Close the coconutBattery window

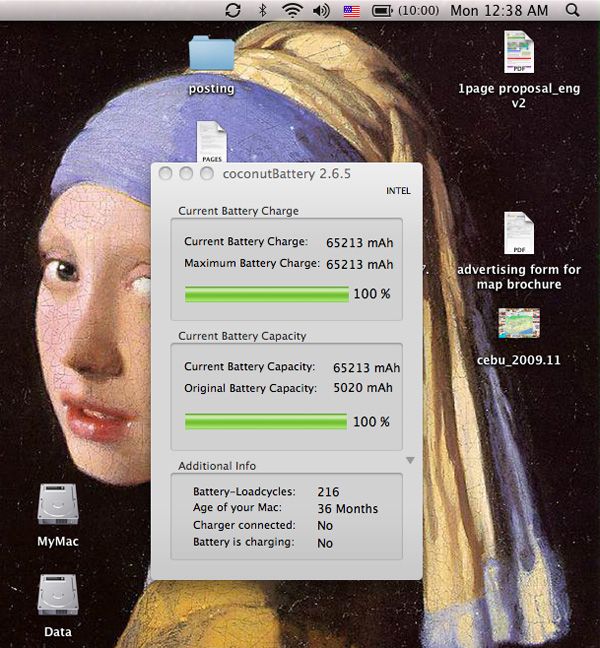point(165,174)
